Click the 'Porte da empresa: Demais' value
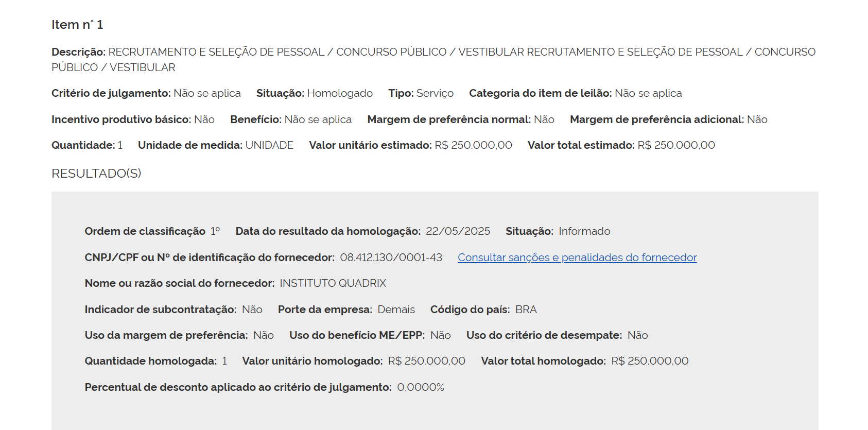The height and width of the screenshot is (430, 868). [x=396, y=309]
